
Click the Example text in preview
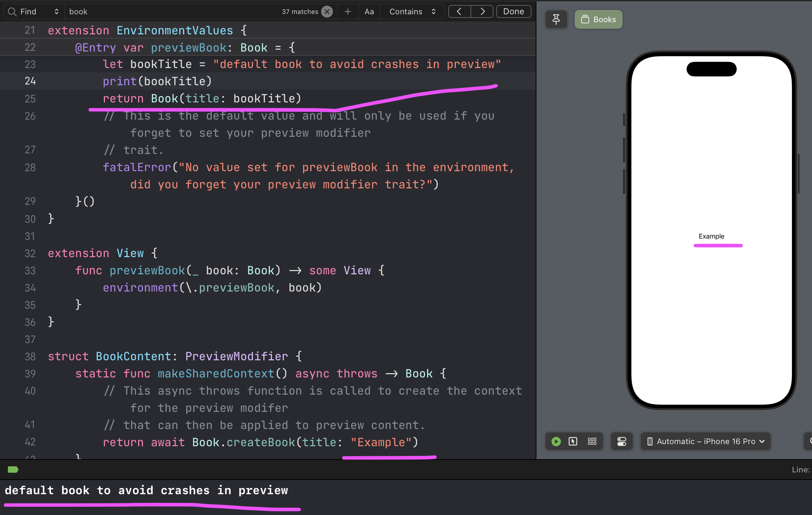pyautogui.click(x=711, y=236)
